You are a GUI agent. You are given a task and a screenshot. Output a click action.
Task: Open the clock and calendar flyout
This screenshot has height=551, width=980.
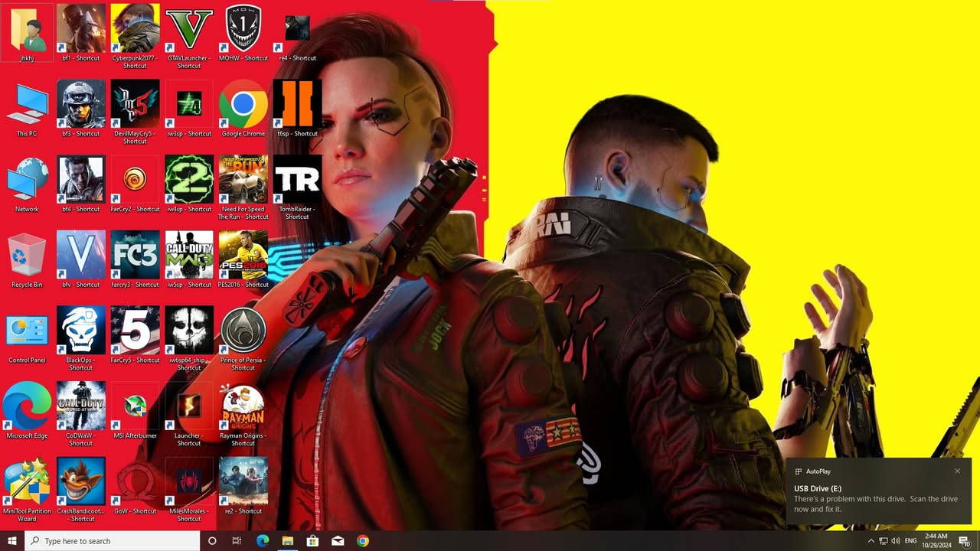936,541
